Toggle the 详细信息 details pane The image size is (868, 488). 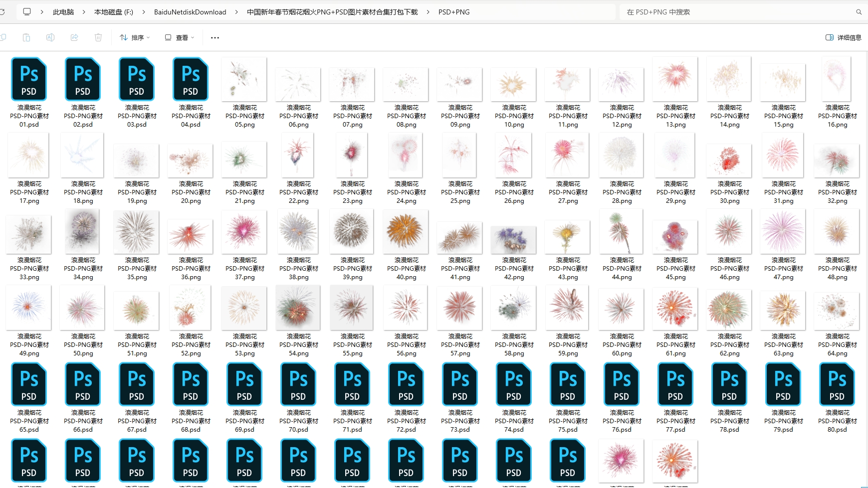[x=844, y=37]
